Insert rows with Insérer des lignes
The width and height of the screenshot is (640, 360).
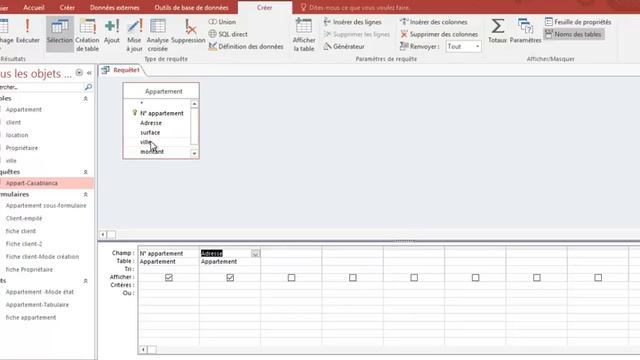tap(353, 22)
